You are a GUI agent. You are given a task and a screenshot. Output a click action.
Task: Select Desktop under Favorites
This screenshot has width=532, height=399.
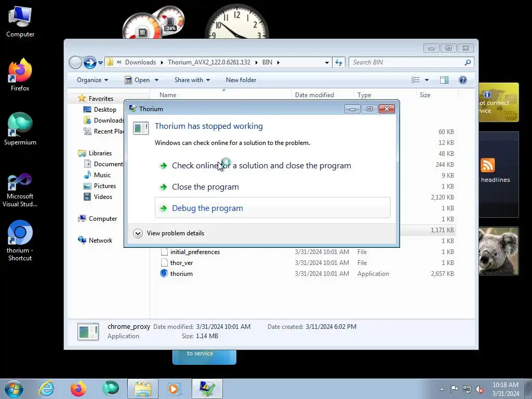click(x=104, y=110)
